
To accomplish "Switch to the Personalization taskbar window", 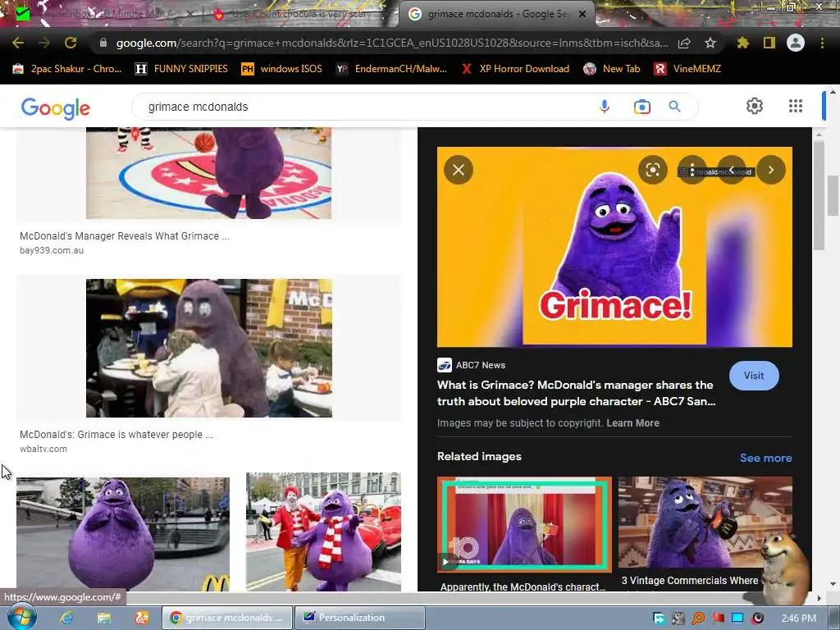I will click(359, 618).
